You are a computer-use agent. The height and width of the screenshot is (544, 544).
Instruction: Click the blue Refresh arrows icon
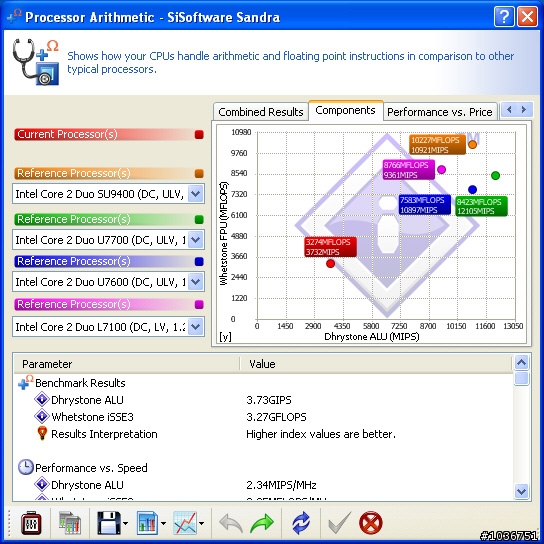[x=301, y=523]
